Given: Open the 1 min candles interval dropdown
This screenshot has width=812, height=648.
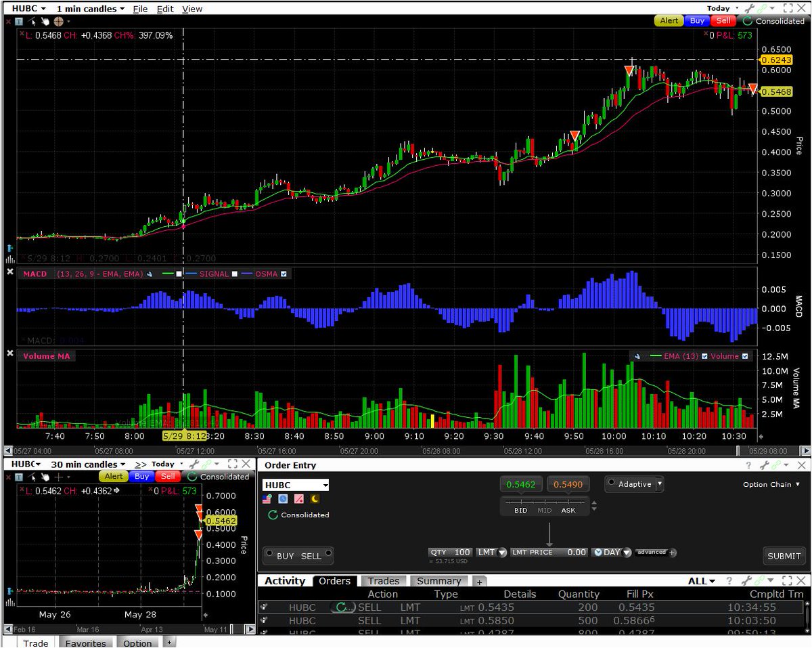Looking at the screenshot, I should point(90,9).
